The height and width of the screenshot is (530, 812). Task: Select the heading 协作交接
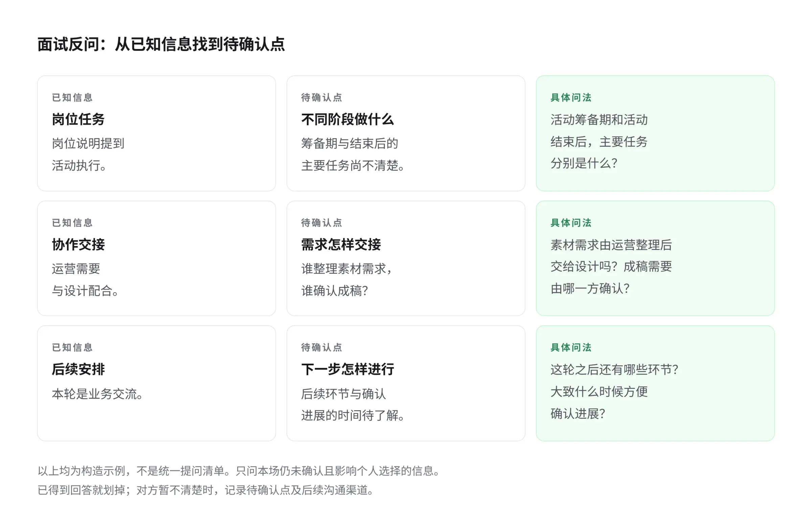[78, 245]
